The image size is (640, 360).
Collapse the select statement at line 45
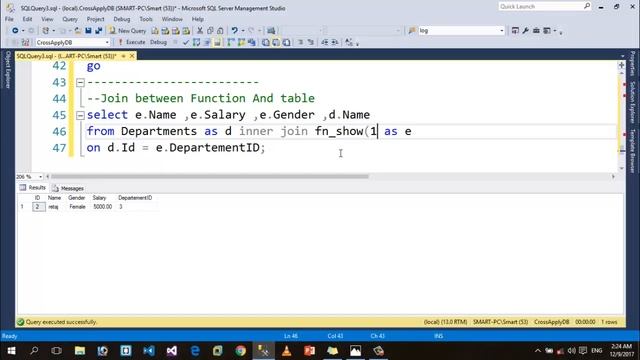coord(80,115)
